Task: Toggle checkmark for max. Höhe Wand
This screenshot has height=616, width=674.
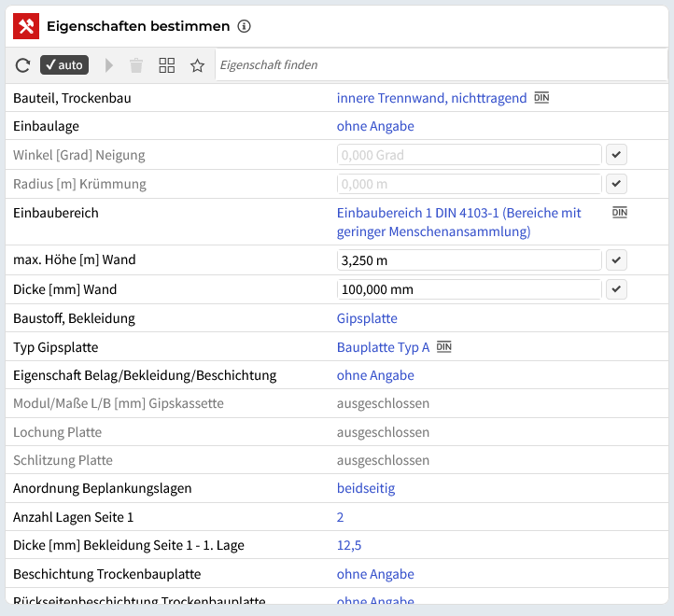Action: point(616,260)
